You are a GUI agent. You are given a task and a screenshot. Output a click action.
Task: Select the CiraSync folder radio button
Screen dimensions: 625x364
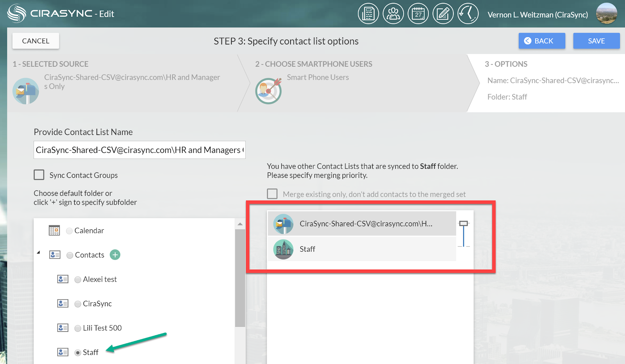click(x=78, y=304)
